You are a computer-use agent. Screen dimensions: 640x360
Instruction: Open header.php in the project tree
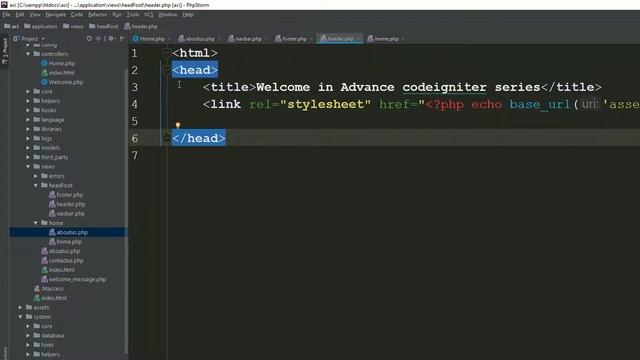67,204
